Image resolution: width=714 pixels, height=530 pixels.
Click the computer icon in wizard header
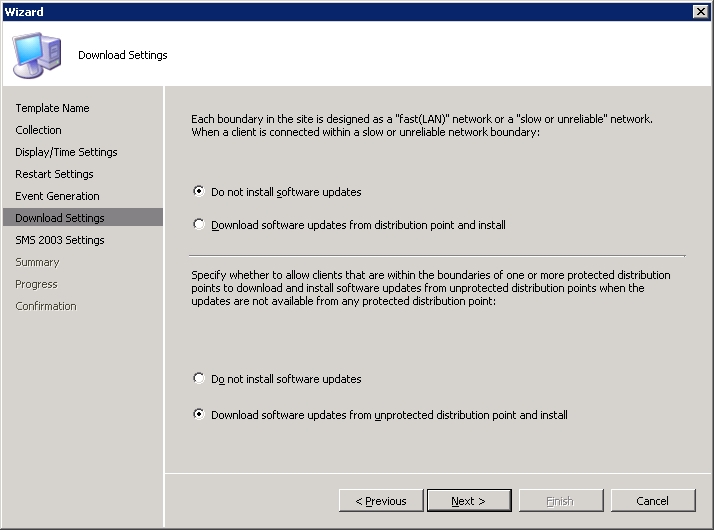point(37,55)
